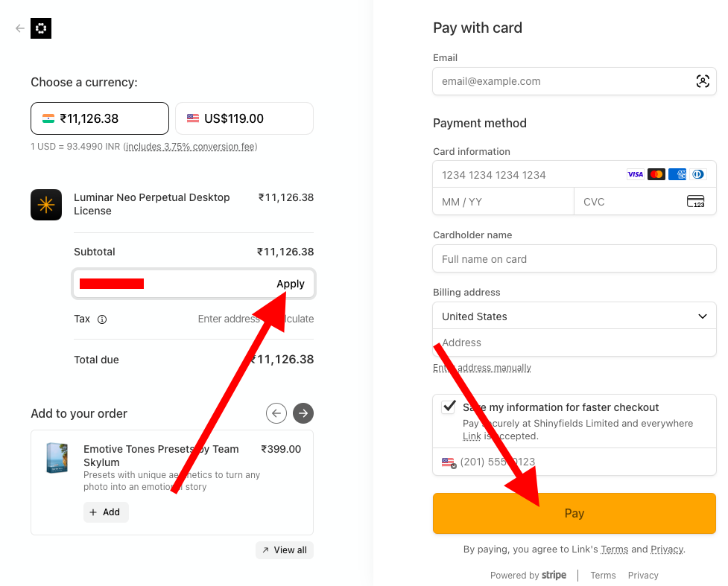
Task: Show next add-on with right arrow
Action: [303, 413]
